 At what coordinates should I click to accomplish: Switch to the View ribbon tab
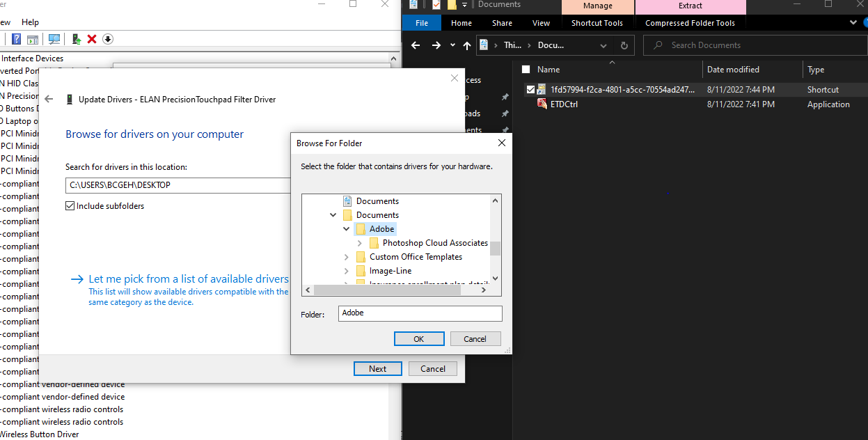coord(541,22)
